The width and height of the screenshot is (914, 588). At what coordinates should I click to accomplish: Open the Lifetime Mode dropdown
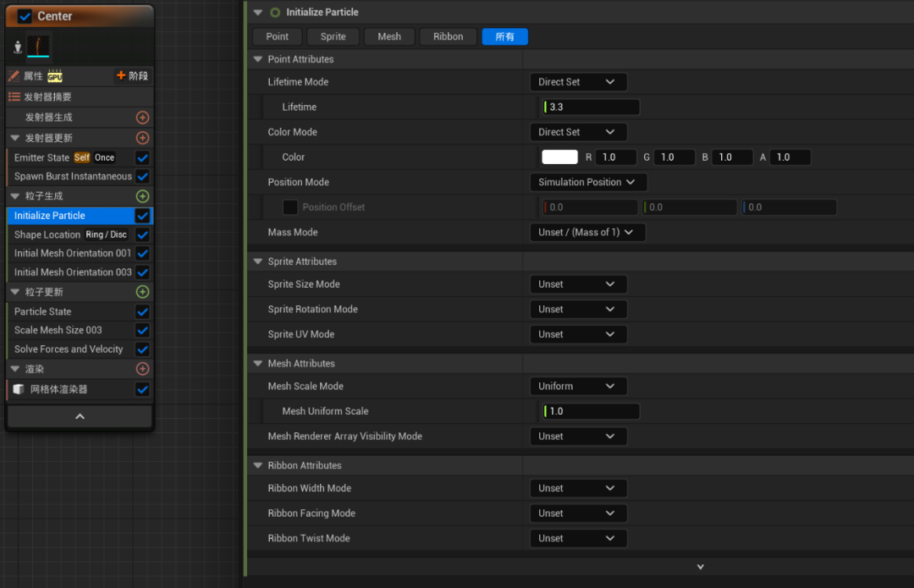[578, 82]
